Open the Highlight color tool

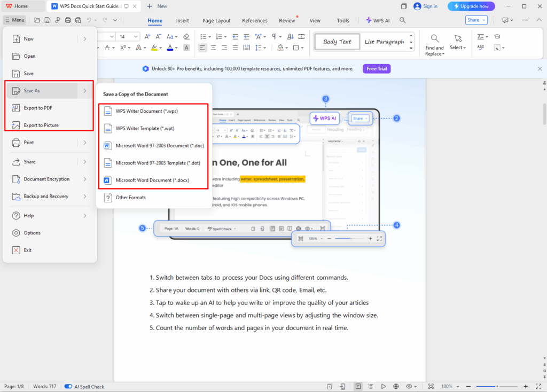tap(154, 48)
